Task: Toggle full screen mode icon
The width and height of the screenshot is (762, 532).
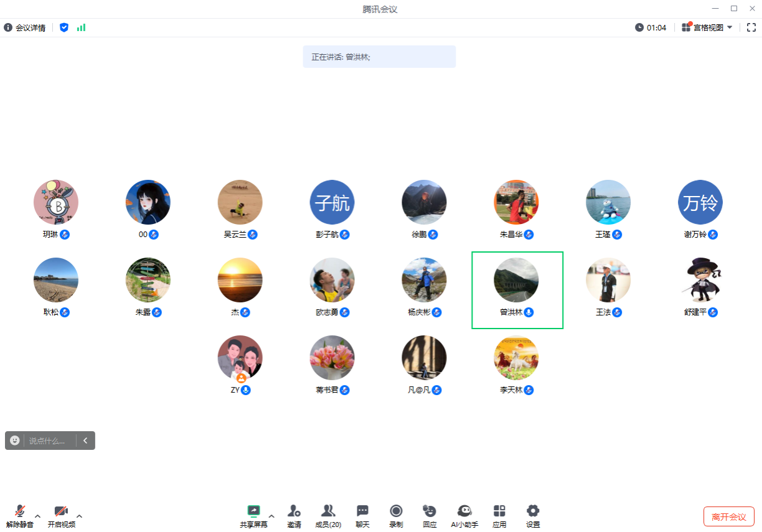Action: tap(751, 27)
